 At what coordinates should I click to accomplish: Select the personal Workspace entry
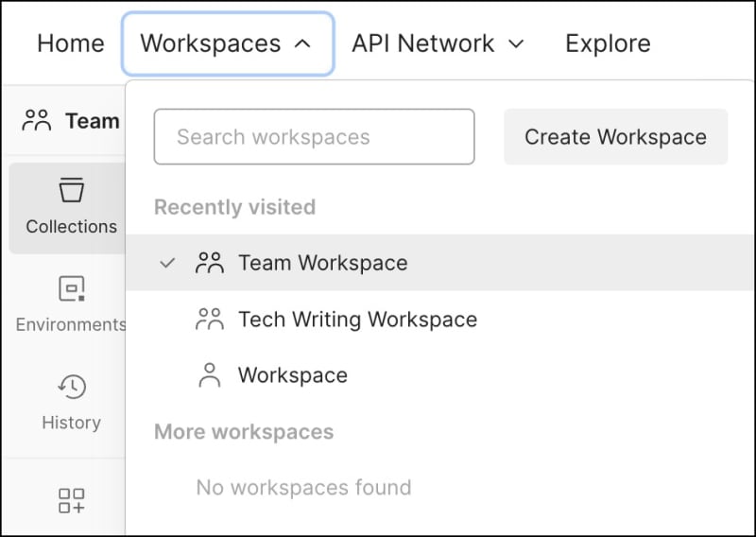pos(293,375)
